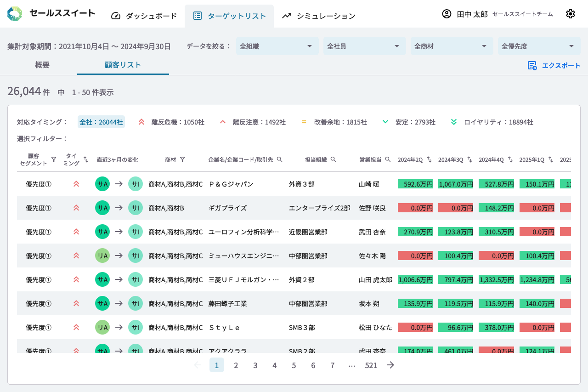Select the ターゲットリスト tab
This screenshot has height=392, width=588.
(229, 16)
